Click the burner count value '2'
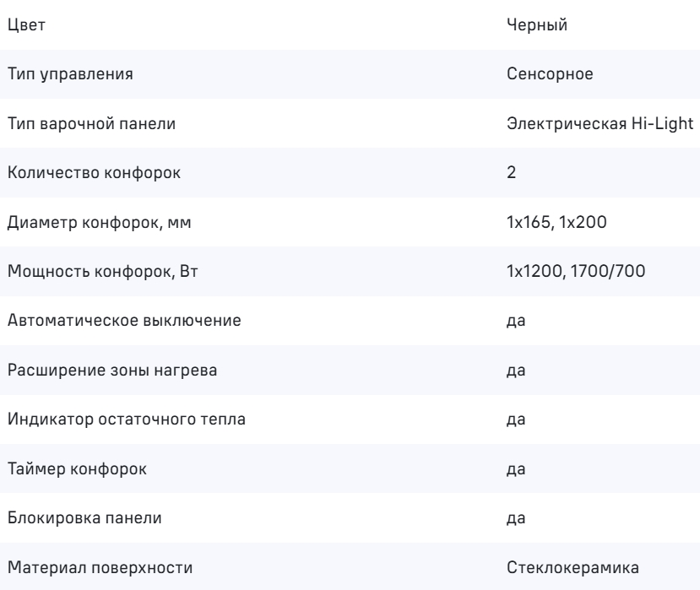 click(510, 174)
